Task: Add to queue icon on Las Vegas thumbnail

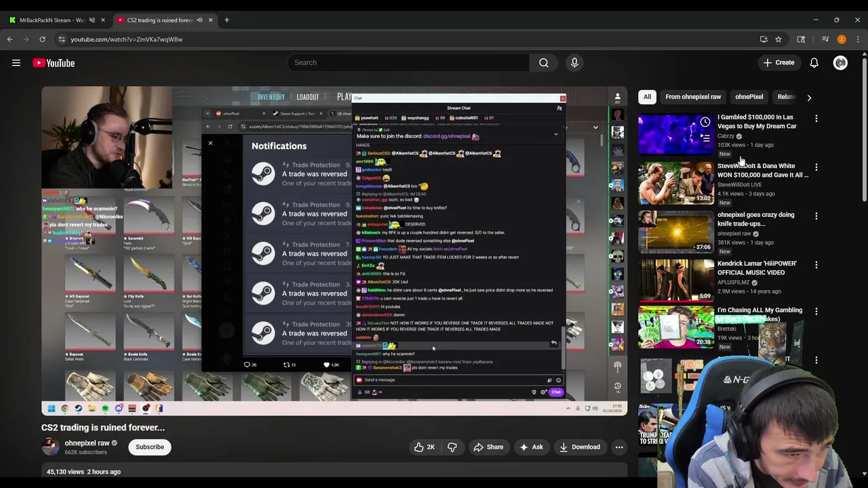Action: click(705, 138)
